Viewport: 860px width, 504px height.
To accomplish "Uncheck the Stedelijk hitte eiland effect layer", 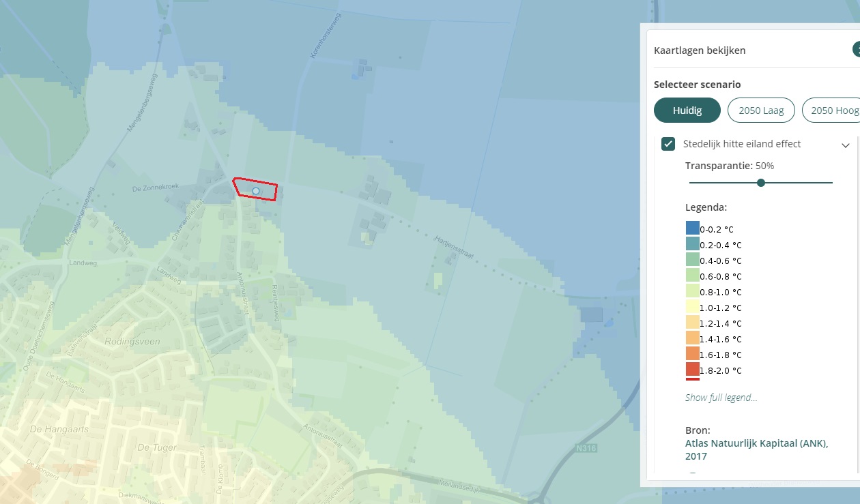I will pyautogui.click(x=668, y=145).
